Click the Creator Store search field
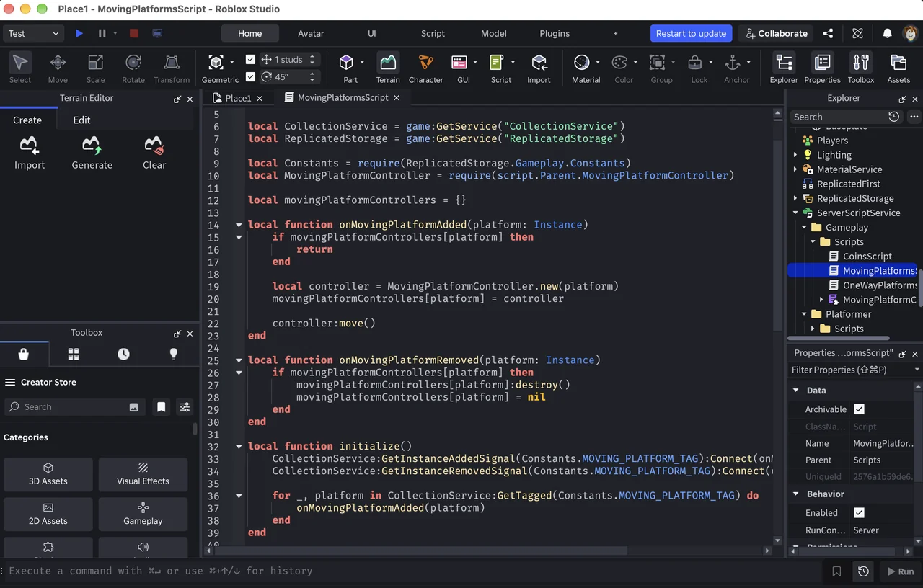 (75, 407)
